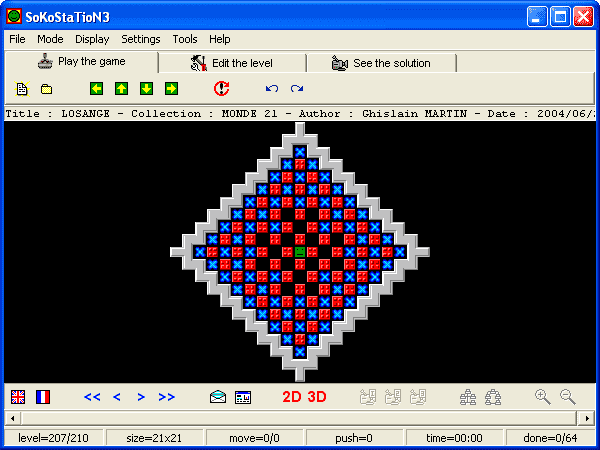The image size is (600, 450).
Task: Open a level file with folder icon
Action: pyautogui.click(x=46, y=89)
